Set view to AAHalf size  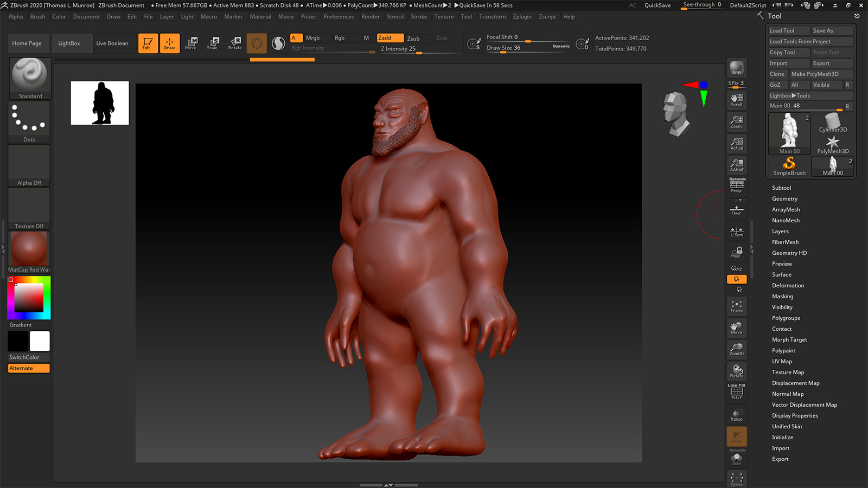point(737,165)
